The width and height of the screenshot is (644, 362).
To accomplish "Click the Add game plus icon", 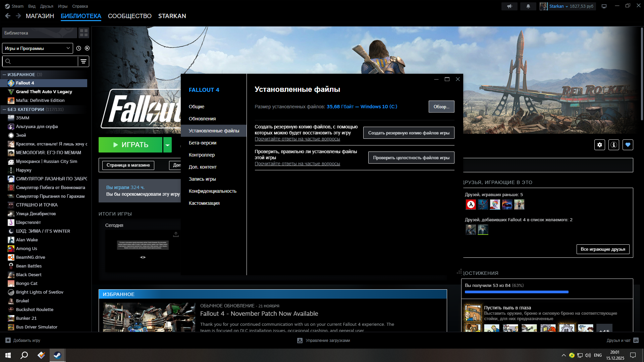I will point(8,341).
